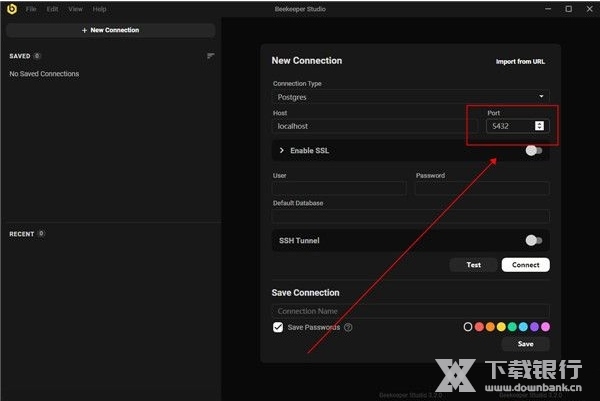The width and height of the screenshot is (600, 401).
Task: Toggle the Enable SSL switch
Action: (x=534, y=151)
